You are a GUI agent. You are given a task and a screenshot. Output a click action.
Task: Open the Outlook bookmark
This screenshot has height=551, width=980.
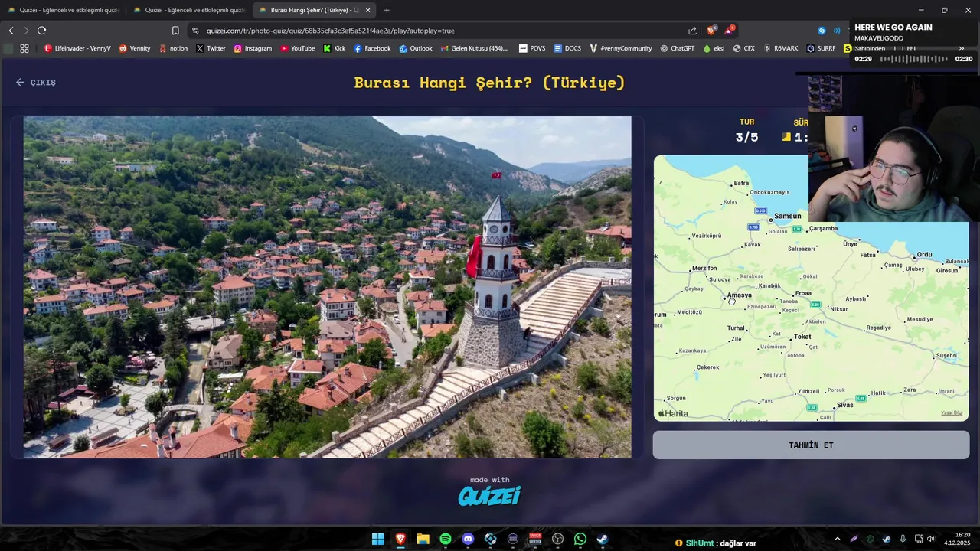point(416,48)
